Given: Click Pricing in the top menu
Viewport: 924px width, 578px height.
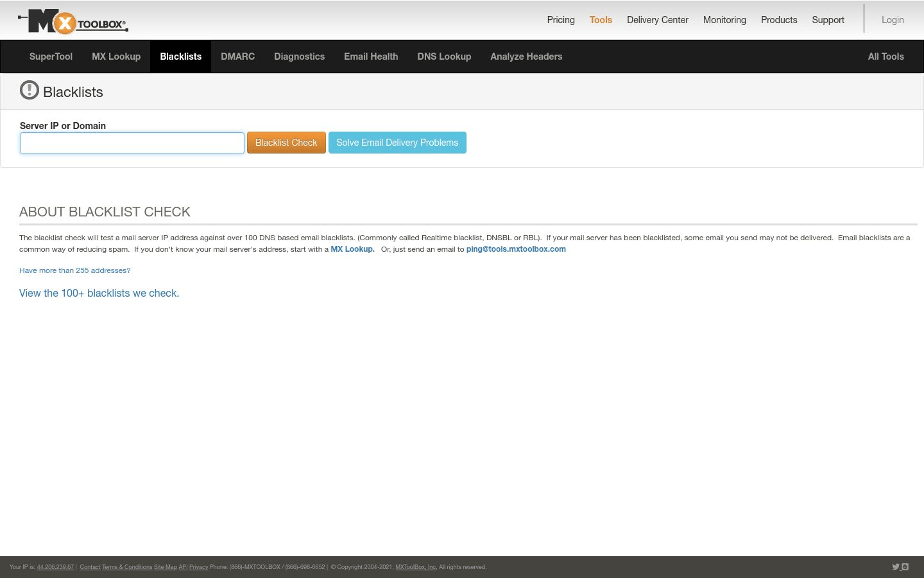Looking at the screenshot, I should (x=561, y=20).
